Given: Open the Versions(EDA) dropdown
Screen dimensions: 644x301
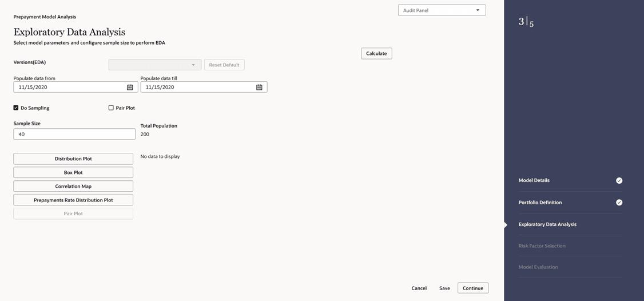Looking at the screenshot, I should [155, 65].
